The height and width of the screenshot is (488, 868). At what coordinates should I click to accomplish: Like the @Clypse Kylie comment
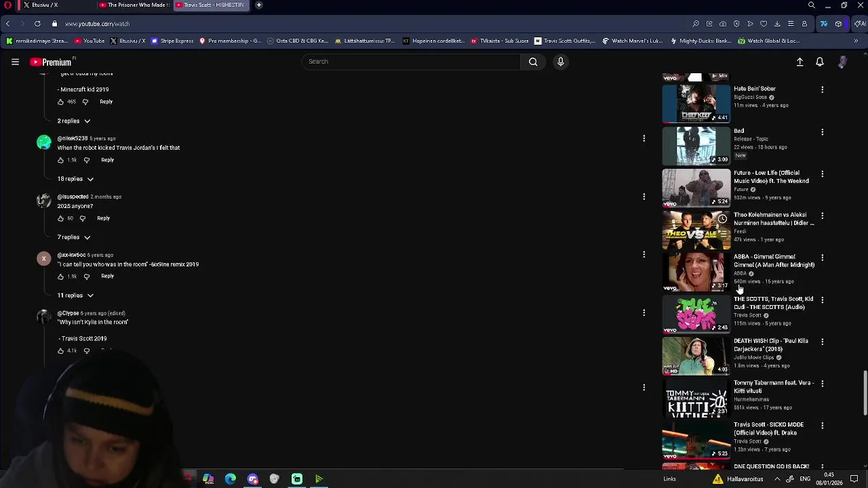pos(60,350)
